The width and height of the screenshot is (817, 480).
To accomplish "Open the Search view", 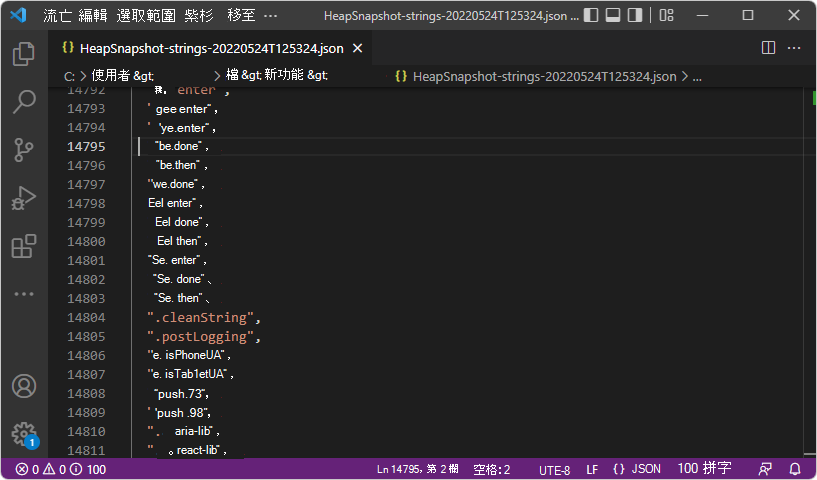I will coord(24,102).
